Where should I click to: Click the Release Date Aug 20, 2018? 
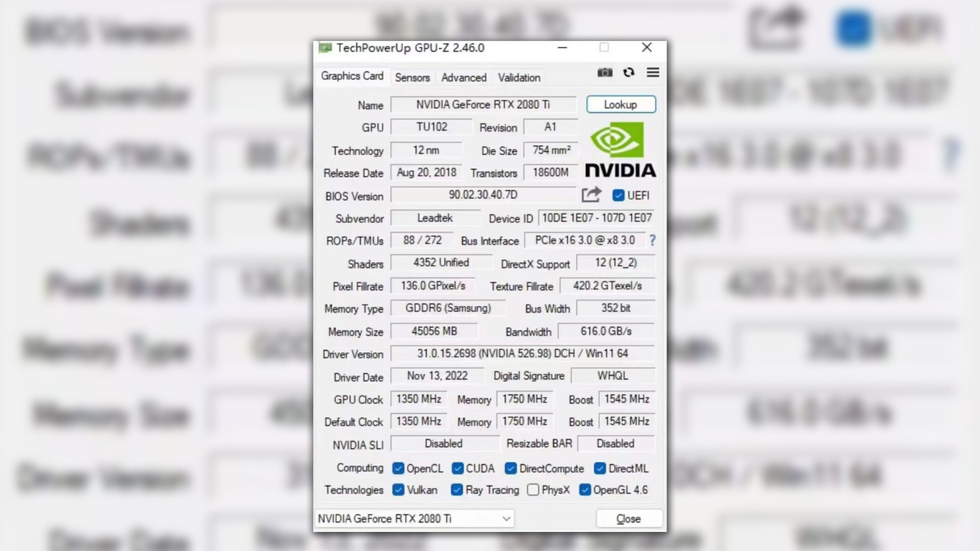(426, 173)
